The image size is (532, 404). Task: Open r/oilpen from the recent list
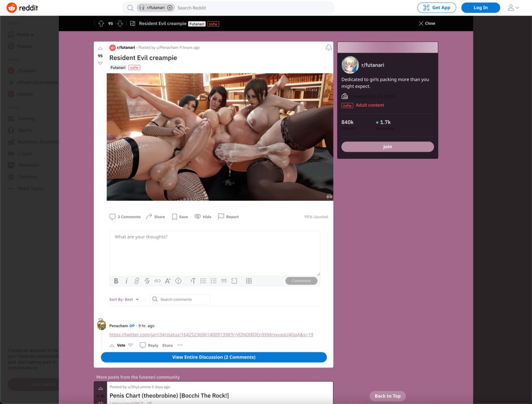(20, 94)
